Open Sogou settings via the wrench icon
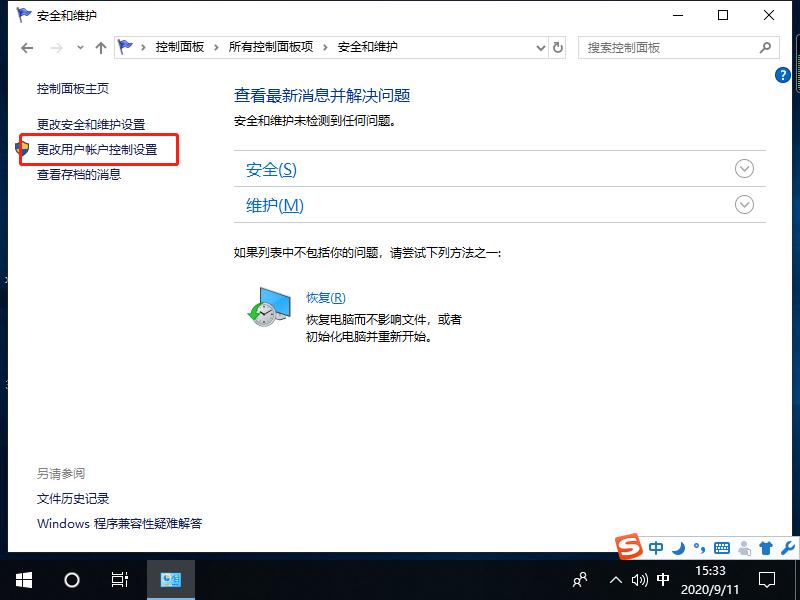This screenshot has width=800, height=600. (x=788, y=548)
